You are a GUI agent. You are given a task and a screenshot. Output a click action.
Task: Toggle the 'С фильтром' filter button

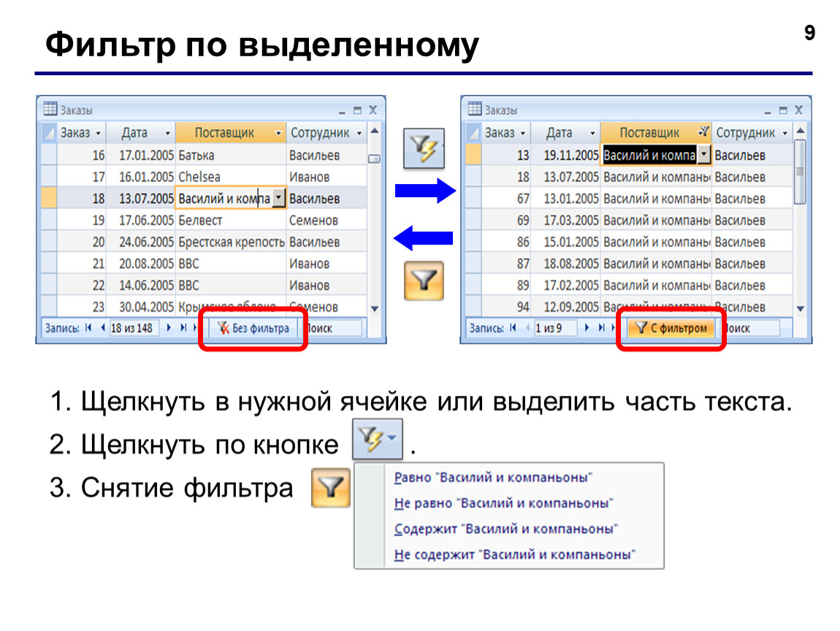pyautogui.click(x=671, y=329)
